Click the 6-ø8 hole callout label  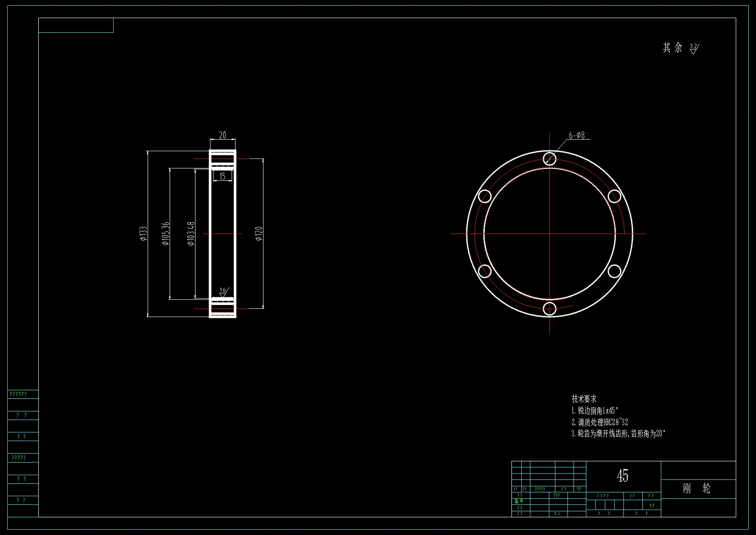click(577, 135)
